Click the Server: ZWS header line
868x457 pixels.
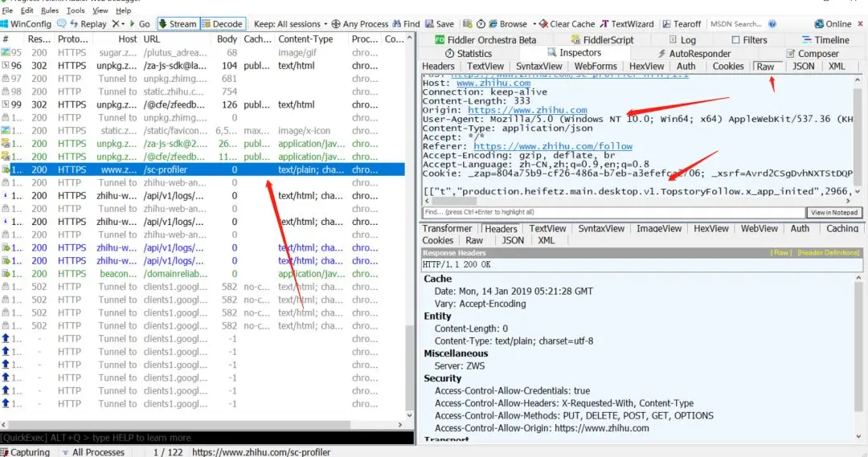(x=460, y=366)
